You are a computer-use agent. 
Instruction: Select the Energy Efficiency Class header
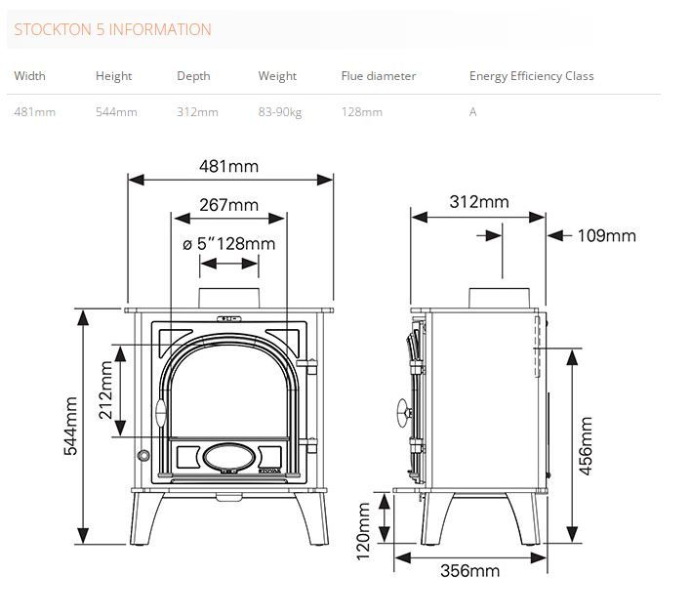click(532, 76)
